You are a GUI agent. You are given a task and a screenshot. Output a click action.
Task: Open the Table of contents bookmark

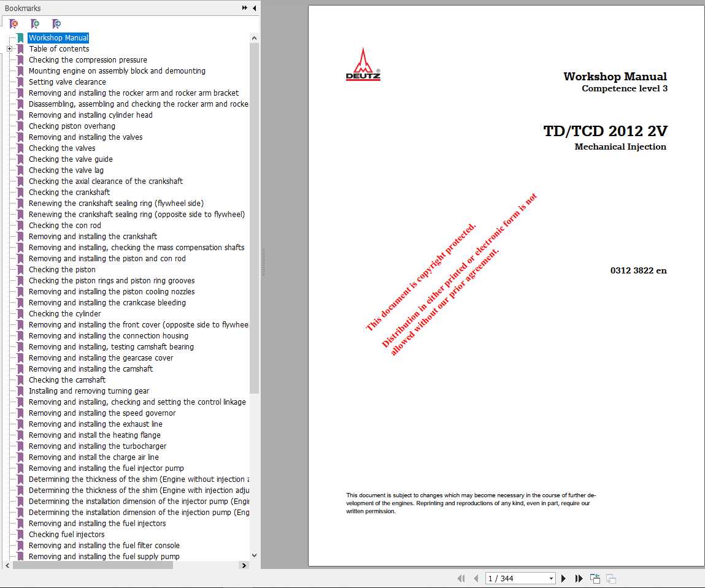[x=59, y=48]
